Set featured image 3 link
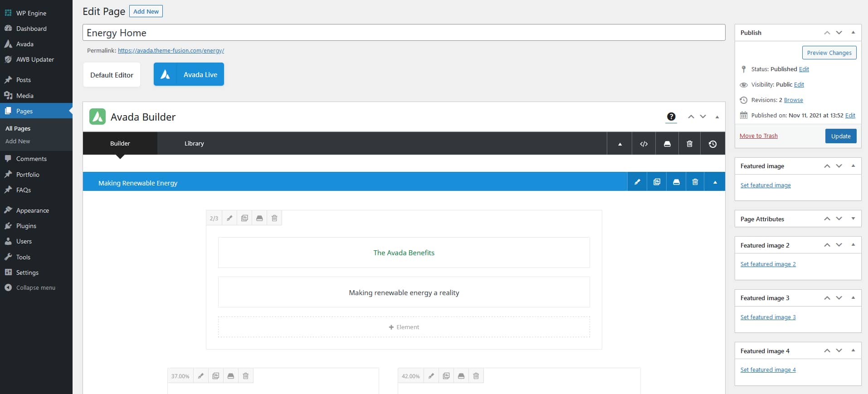The image size is (868, 394). pos(768,317)
